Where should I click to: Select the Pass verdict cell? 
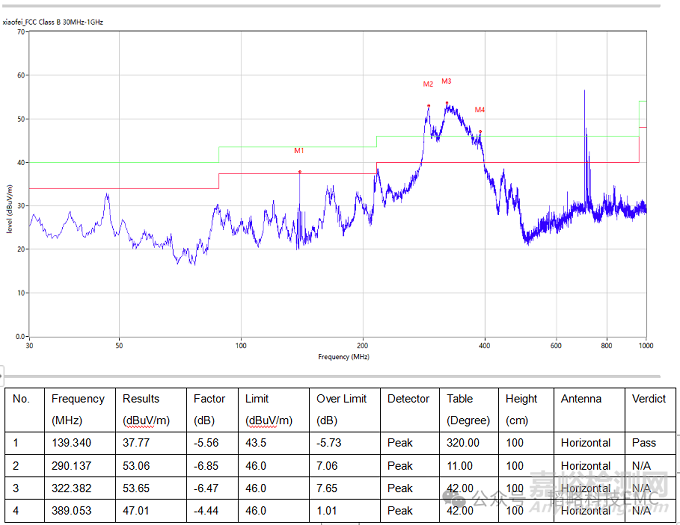643,444
